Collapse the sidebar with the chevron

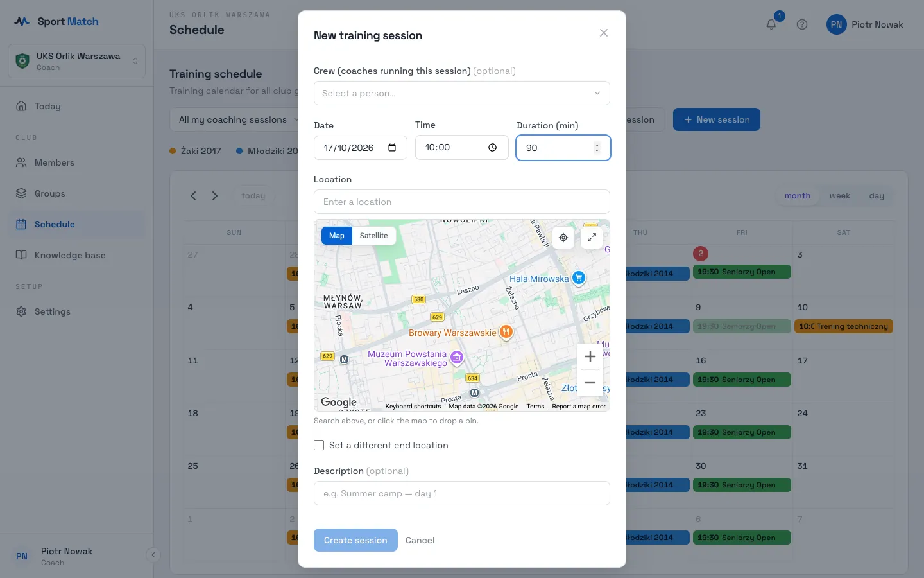click(x=153, y=555)
